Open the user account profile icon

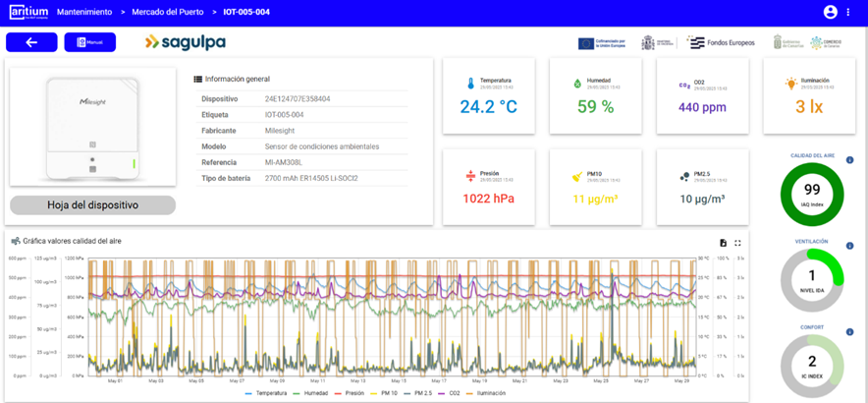tap(831, 12)
